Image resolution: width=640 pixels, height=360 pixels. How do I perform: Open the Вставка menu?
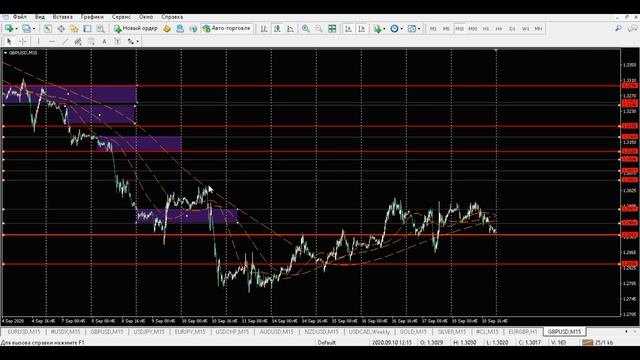62,17
